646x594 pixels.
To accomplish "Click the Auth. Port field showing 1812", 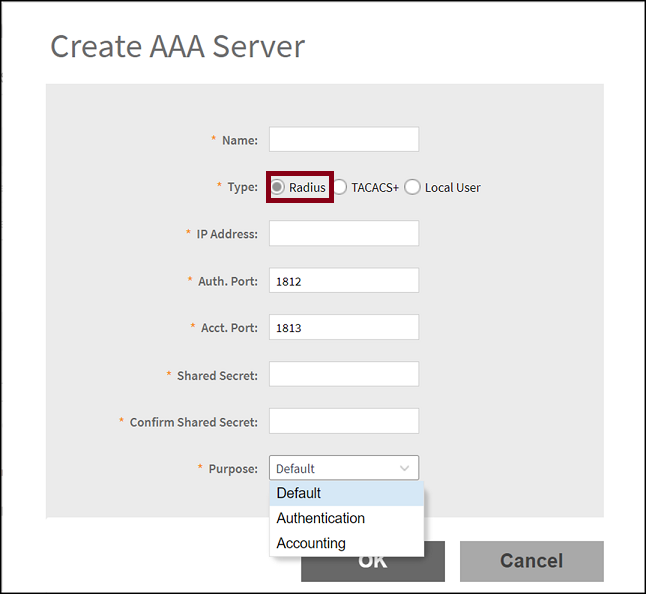I will (x=344, y=281).
